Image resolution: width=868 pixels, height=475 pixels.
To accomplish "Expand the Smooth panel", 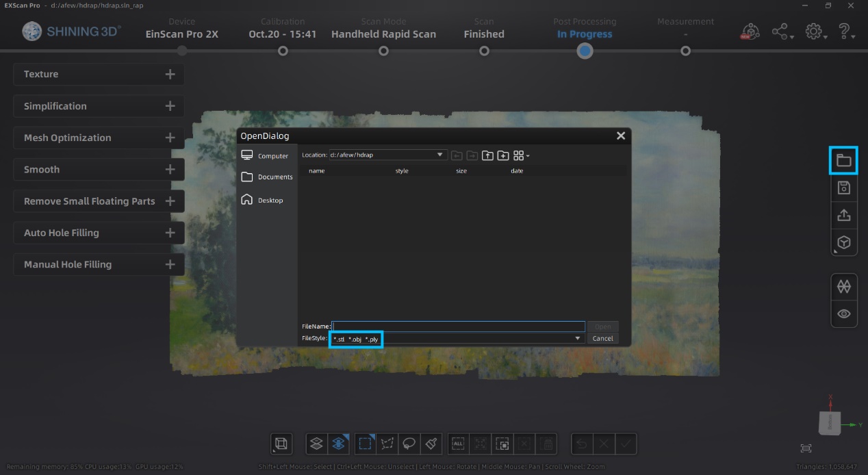I will tap(99, 169).
